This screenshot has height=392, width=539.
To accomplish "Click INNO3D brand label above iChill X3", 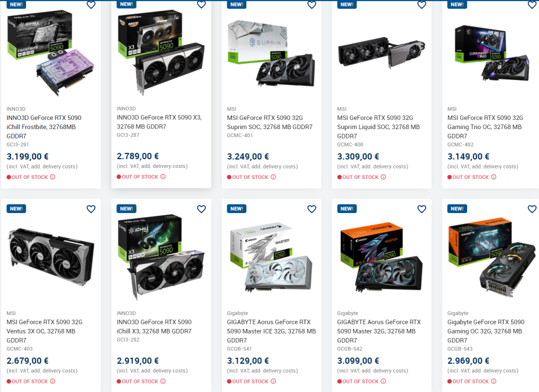I will coord(126,313).
